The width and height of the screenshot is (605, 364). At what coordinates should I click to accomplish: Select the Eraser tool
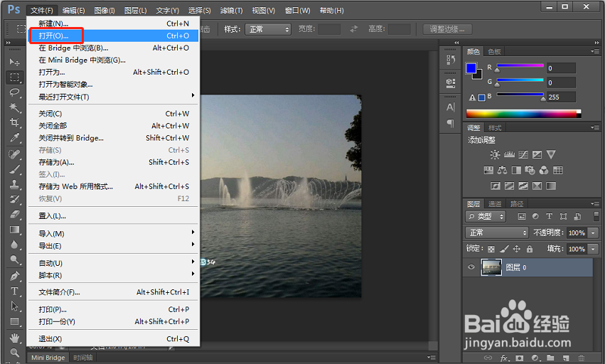(x=15, y=214)
